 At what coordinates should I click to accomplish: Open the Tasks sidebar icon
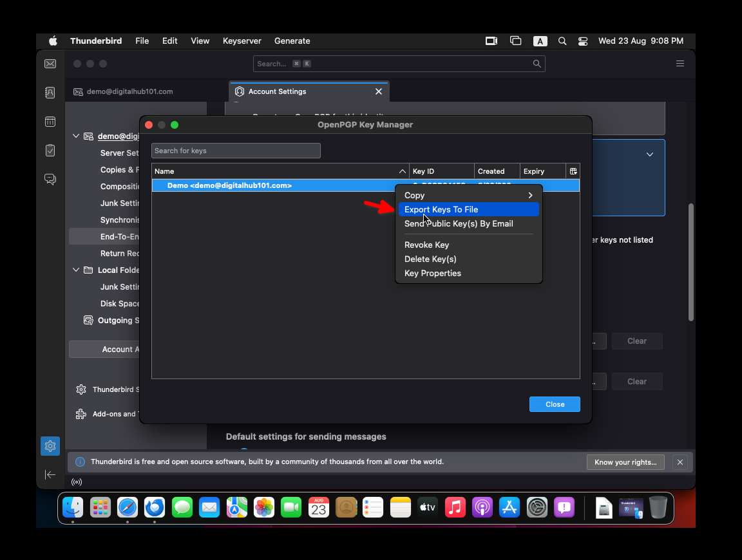50,151
